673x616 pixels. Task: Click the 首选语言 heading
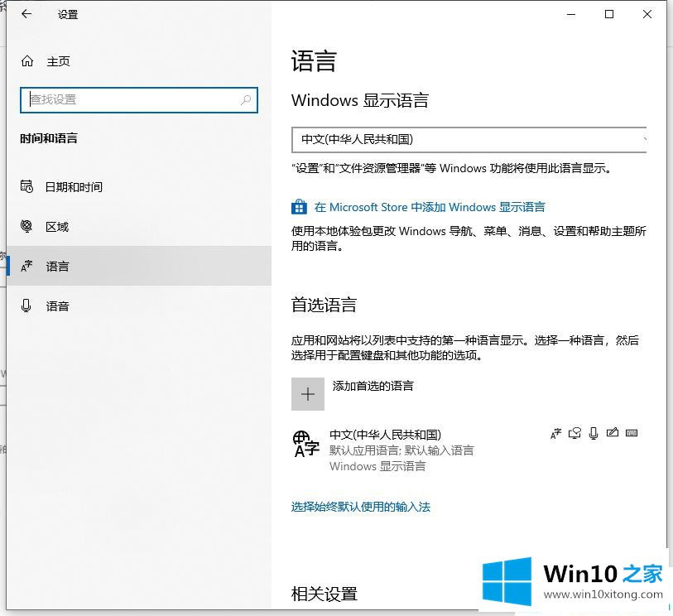tap(324, 305)
